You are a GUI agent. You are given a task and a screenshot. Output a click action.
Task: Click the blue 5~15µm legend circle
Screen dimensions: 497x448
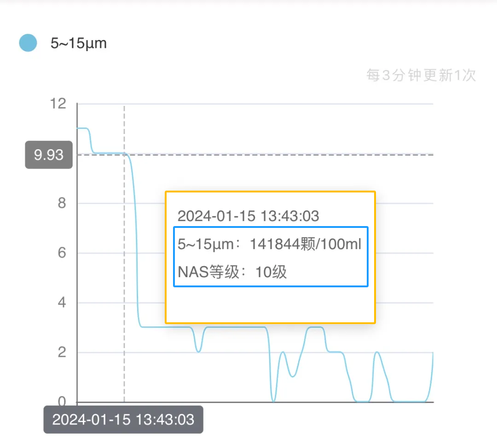[x=28, y=43]
